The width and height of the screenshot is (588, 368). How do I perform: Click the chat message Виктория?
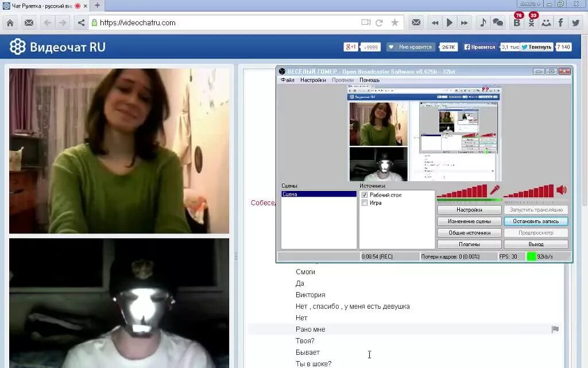pos(310,295)
